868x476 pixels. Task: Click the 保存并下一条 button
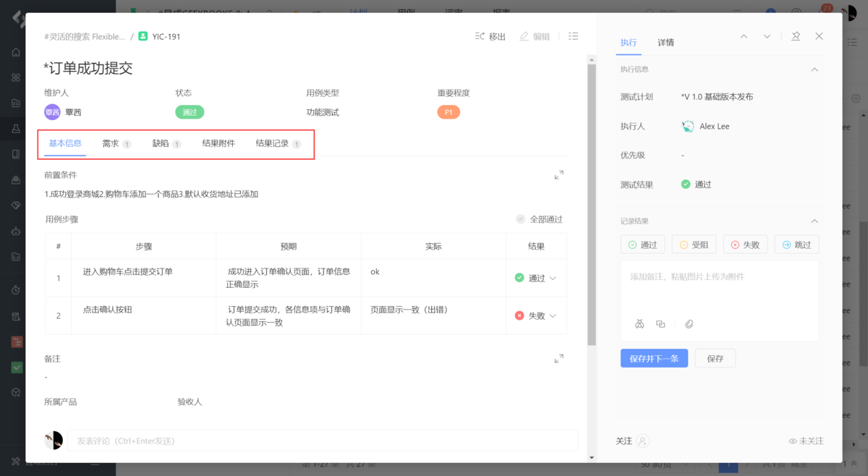click(x=654, y=358)
